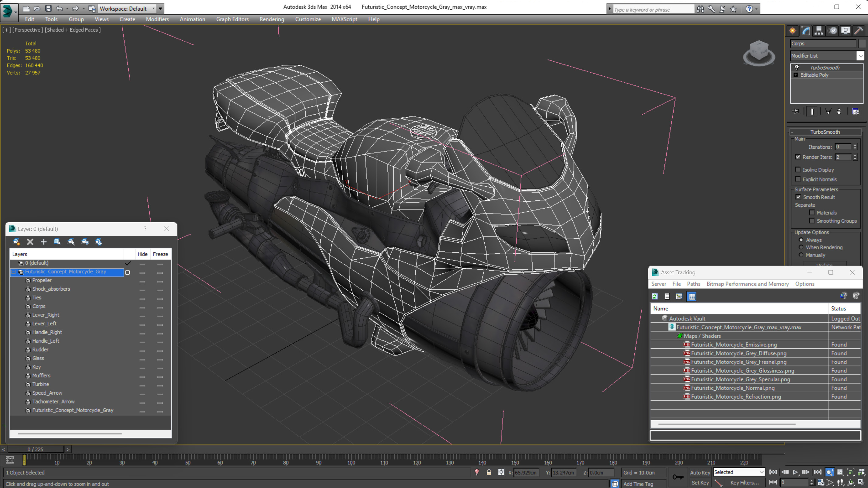Screen dimensions: 868x488
Task: Click the Auto Key button
Action: 700,472
